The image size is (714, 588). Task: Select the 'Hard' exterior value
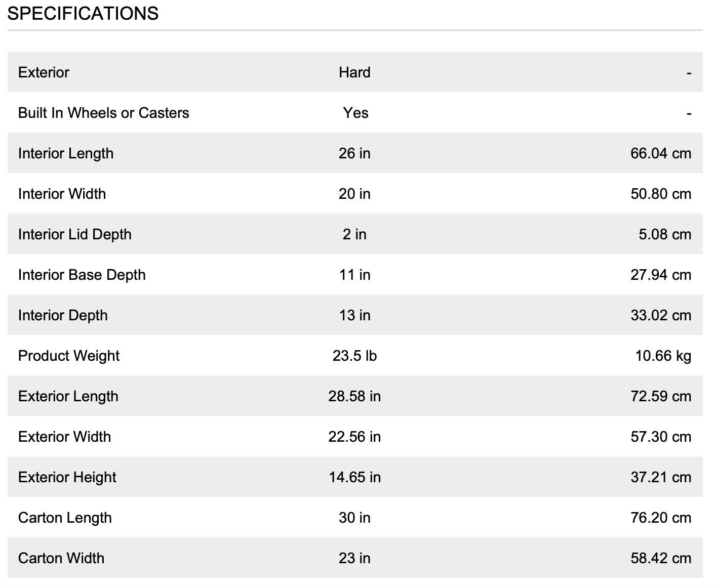(x=354, y=72)
